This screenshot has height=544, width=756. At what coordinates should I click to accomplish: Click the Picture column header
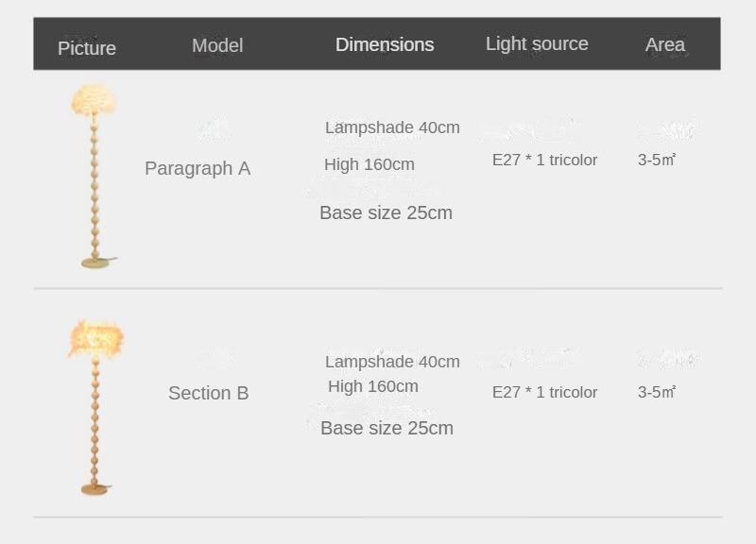(x=87, y=48)
